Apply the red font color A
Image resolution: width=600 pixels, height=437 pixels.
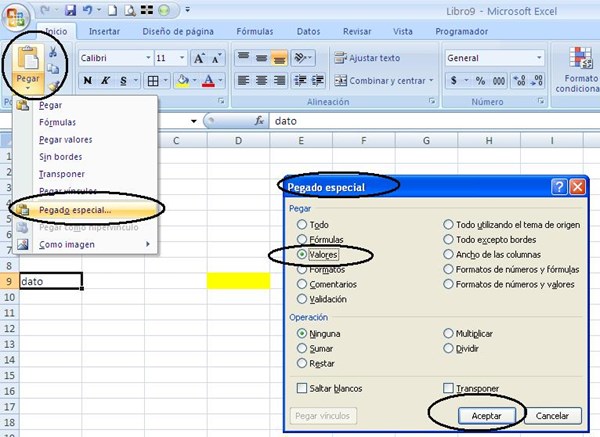point(209,81)
